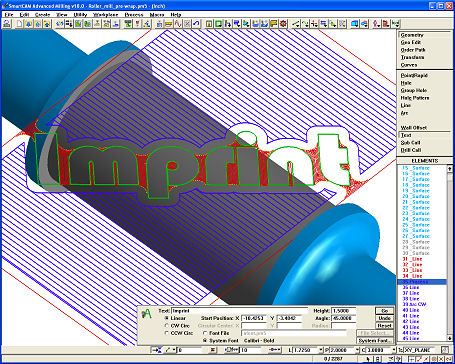Select the Linear radio button
The width and height of the screenshot is (455, 364).
tap(167, 318)
